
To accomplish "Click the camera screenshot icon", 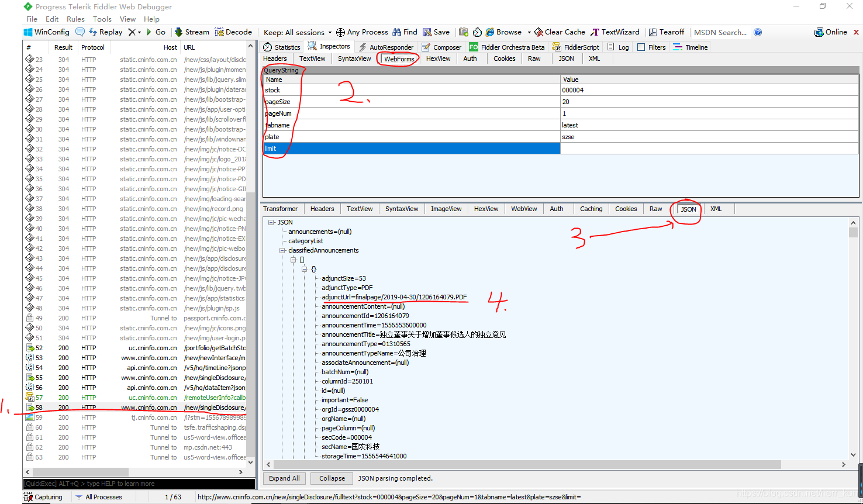I will [x=464, y=32].
